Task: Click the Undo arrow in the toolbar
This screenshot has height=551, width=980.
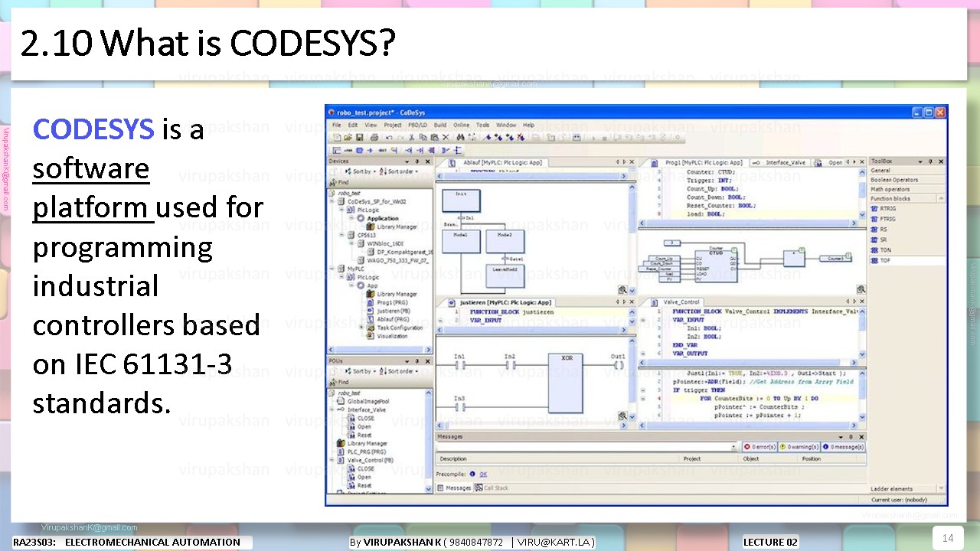Action: [x=389, y=137]
